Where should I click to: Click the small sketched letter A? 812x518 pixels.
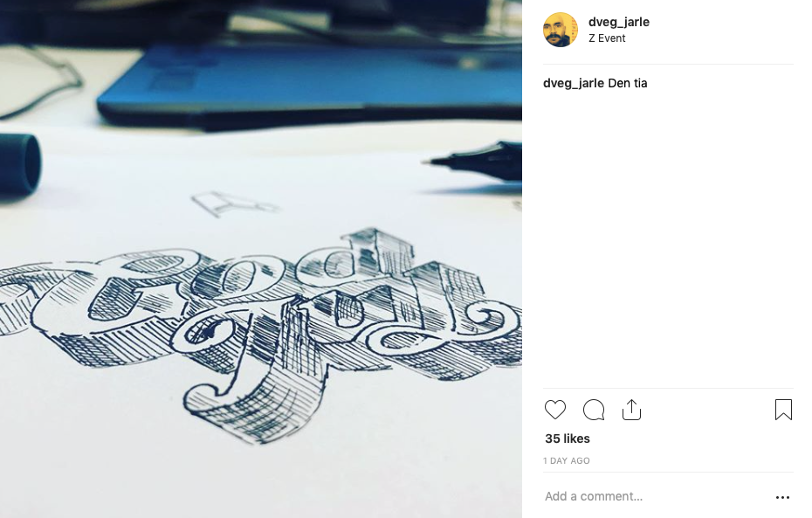click(234, 203)
